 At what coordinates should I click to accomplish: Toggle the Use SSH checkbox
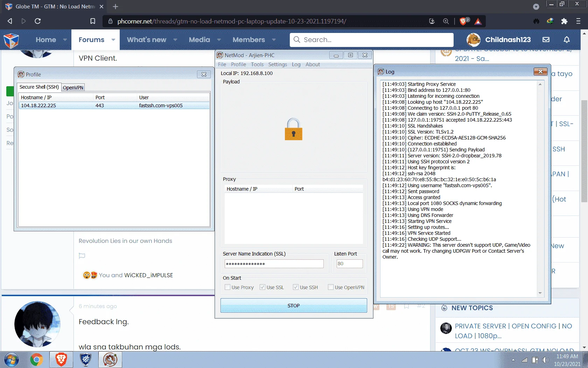tap(296, 287)
